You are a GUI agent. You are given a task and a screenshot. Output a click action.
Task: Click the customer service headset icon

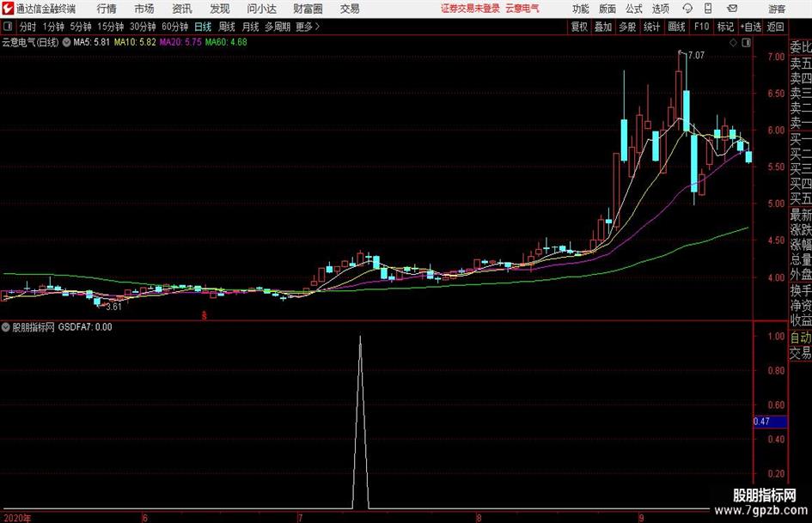click(687, 9)
